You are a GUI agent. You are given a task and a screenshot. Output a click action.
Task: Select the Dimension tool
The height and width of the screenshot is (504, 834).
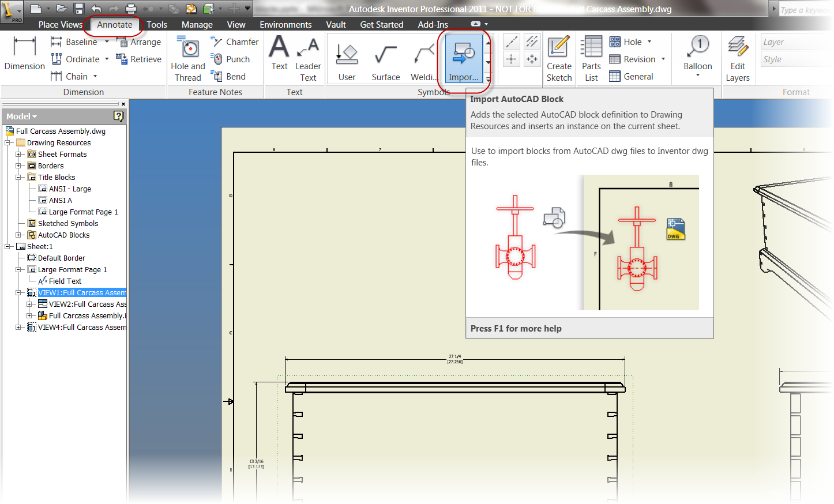[24, 52]
